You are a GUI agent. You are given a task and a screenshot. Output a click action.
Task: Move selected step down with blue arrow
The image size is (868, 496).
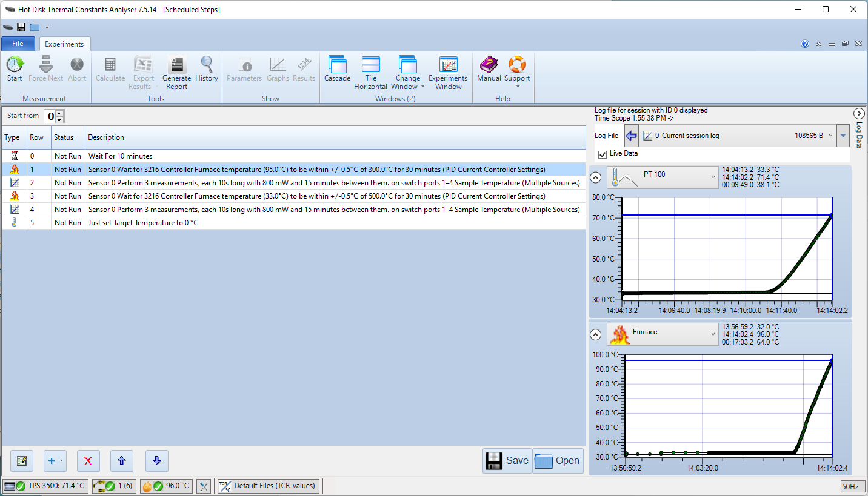(157, 461)
